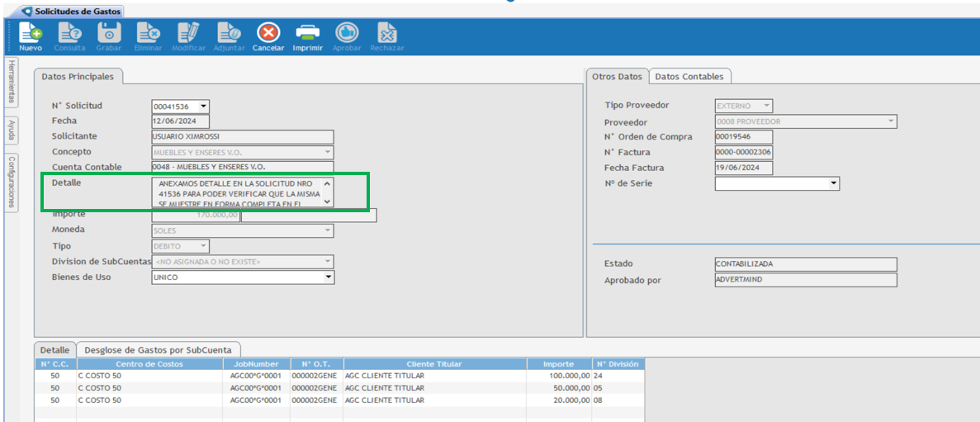Click the Importe column header

point(560,364)
